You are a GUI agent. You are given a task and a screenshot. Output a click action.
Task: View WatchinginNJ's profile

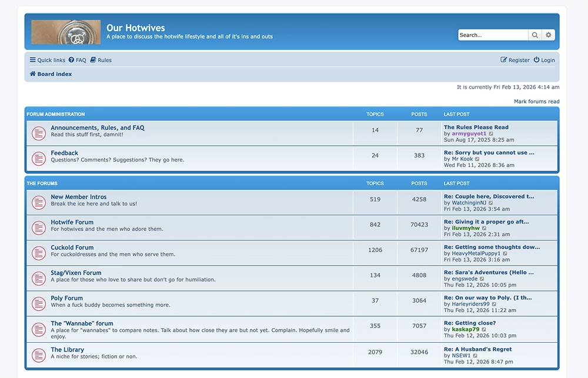(x=471, y=202)
